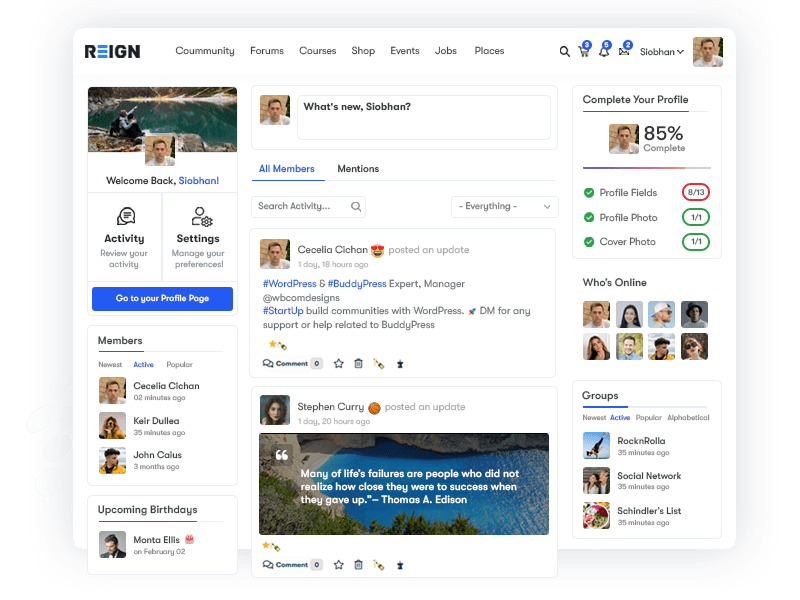
Task: Click Go to your Profile Page button
Action: (x=162, y=298)
